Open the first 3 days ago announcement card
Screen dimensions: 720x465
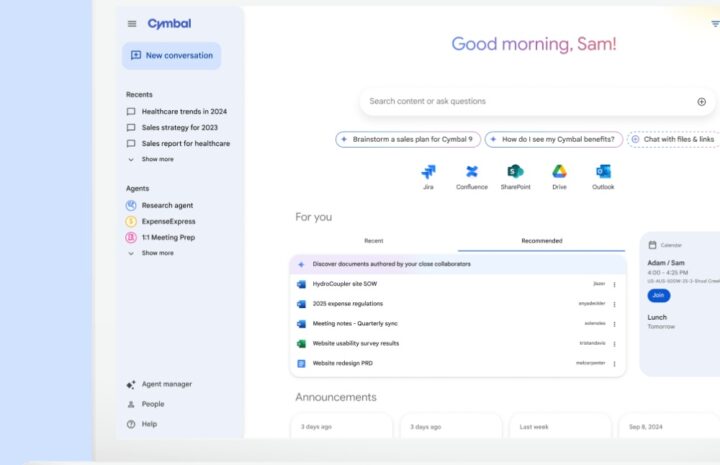[342, 427]
